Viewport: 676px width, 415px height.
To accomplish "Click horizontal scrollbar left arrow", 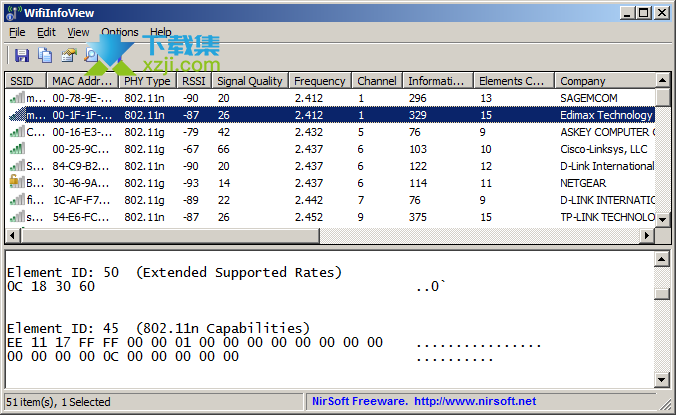I will [x=13, y=235].
